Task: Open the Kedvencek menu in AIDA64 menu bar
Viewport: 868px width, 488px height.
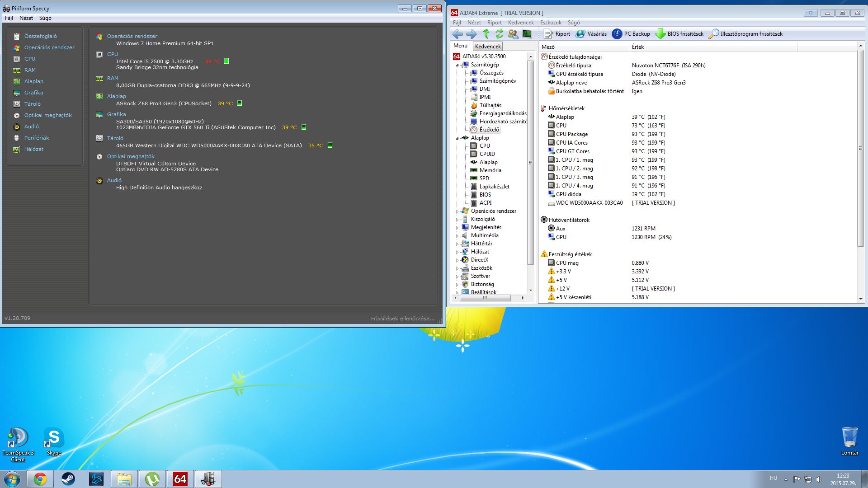Action: [521, 23]
